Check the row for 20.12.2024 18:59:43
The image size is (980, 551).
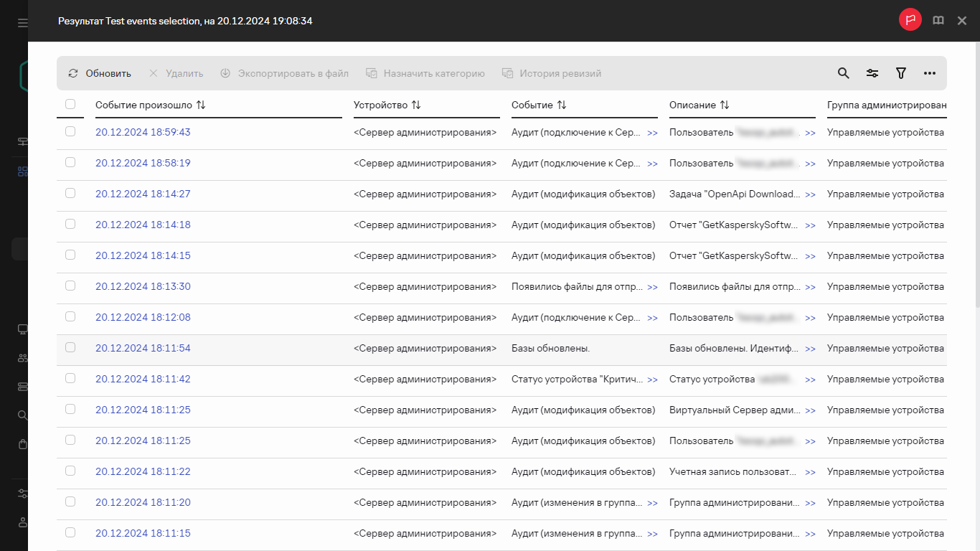[70, 132]
